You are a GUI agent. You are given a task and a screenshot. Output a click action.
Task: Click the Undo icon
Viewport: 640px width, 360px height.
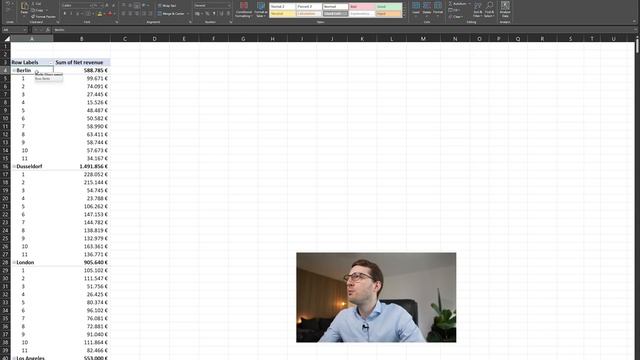(x=7, y=4)
